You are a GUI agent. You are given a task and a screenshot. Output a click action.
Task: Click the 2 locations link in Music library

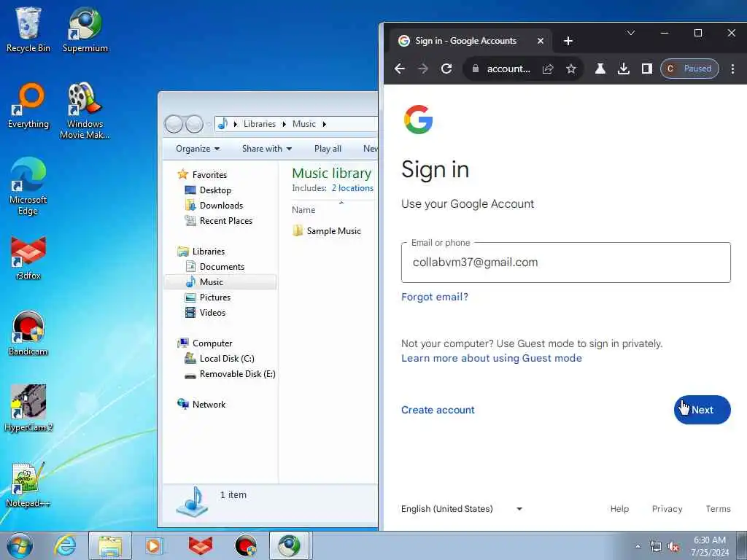tap(352, 188)
